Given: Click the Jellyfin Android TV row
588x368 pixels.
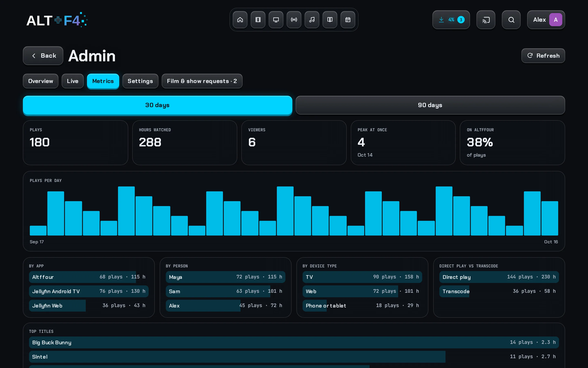Looking at the screenshot, I should [89, 291].
